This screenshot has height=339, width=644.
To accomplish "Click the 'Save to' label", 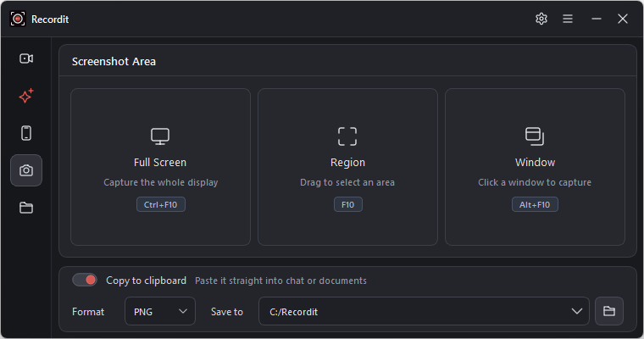I will (x=227, y=312).
